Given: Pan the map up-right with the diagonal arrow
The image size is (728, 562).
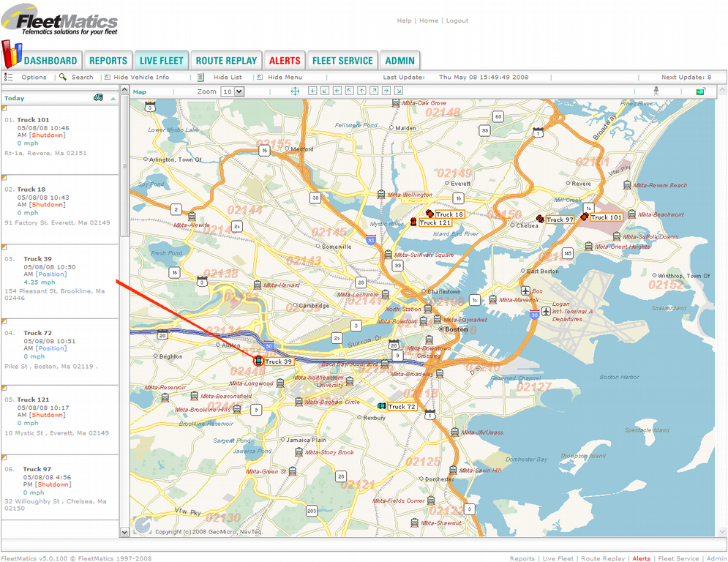Looking at the screenshot, I should (x=374, y=91).
